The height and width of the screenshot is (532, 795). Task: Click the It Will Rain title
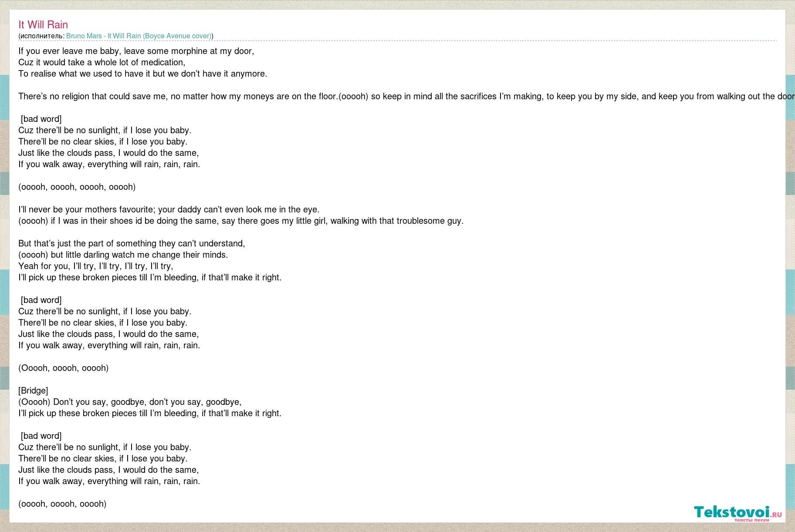pos(43,25)
